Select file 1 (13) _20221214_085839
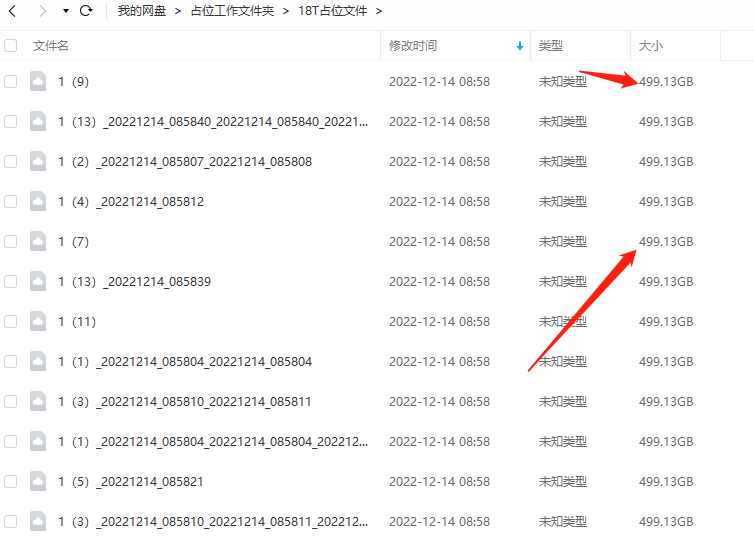This screenshot has width=754, height=537. tap(135, 281)
